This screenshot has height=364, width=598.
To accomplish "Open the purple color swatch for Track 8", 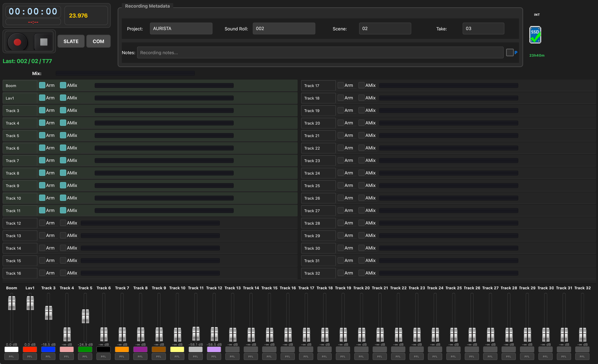I will point(140,349).
